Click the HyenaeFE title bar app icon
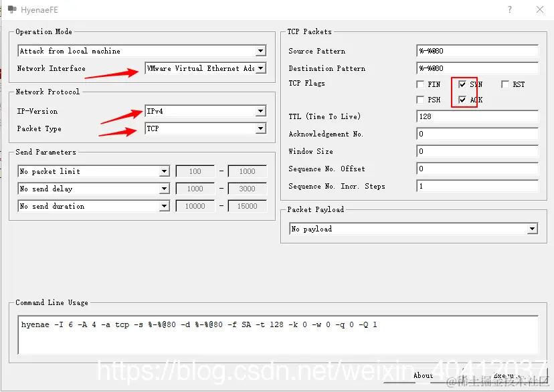The image size is (554, 392). tap(12, 9)
